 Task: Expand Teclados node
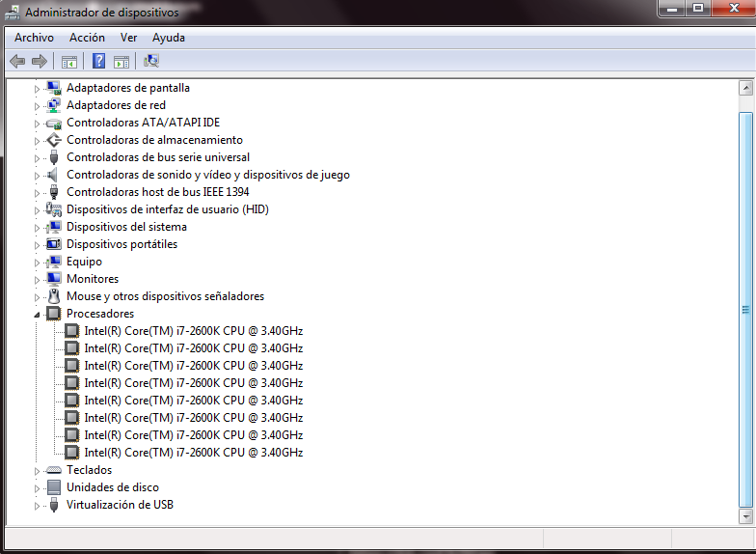(x=37, y=471)
